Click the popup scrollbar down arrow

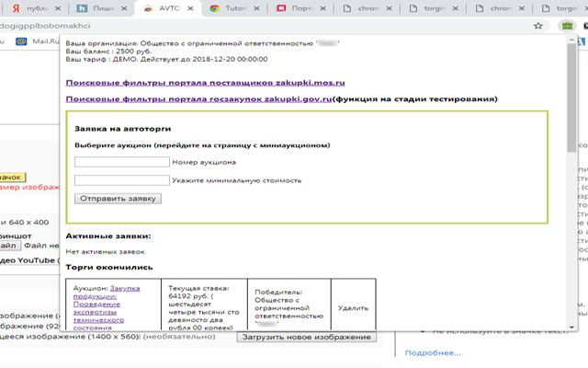(571, 328)
